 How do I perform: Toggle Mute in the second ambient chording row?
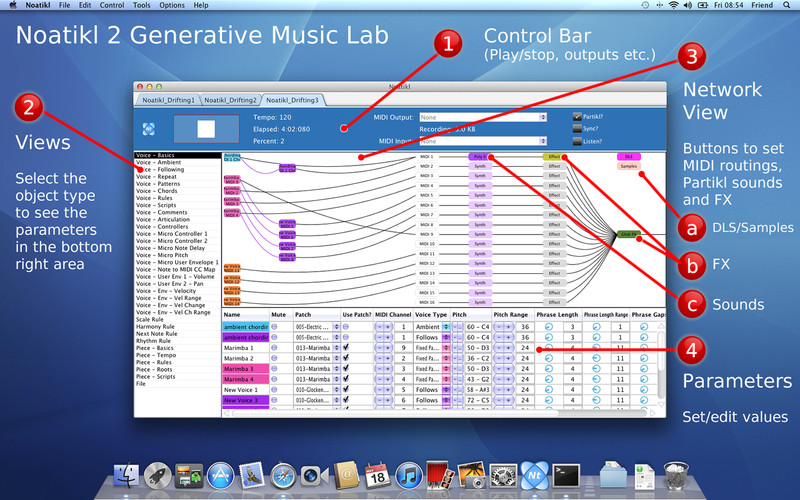tap(274, 337)
